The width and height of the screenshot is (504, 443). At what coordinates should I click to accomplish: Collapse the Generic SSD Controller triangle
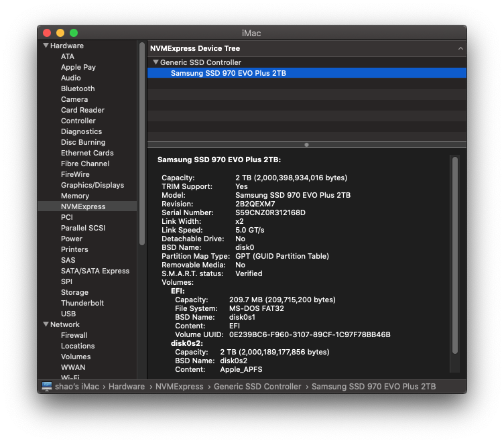155,62
